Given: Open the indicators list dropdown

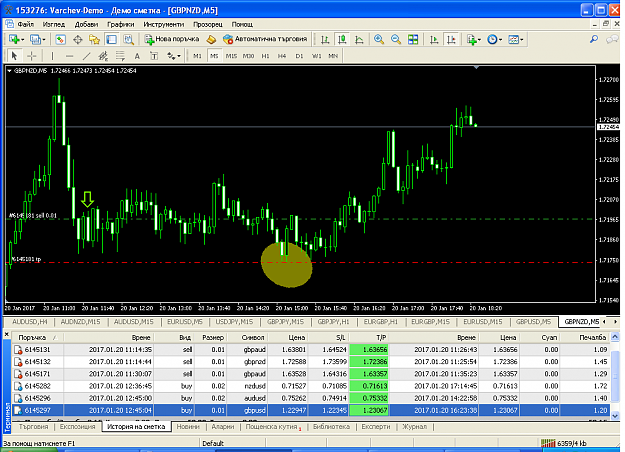Looking at the screenshot, I should coord(474,39).
